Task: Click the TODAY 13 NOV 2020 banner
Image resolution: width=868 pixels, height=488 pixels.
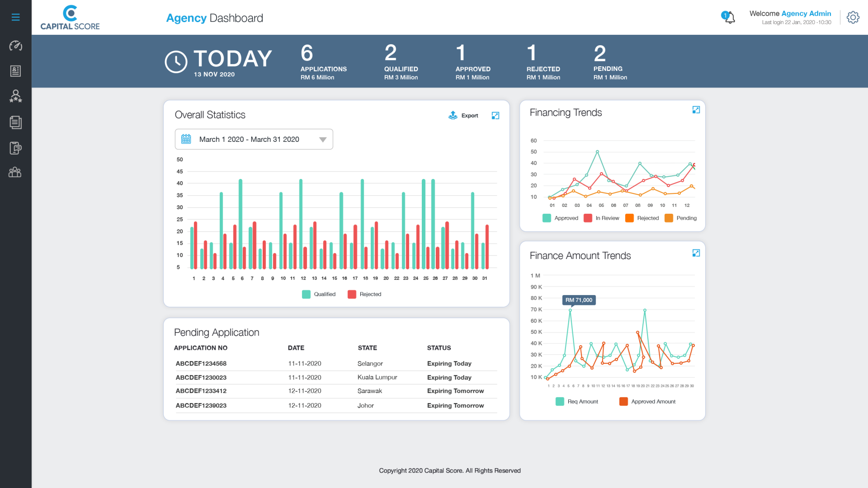Action: click(x=218, y=61)
